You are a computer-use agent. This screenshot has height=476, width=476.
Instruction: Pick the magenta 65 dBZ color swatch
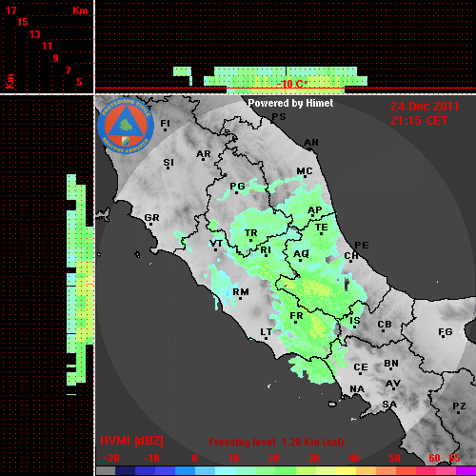pos(466,470)
